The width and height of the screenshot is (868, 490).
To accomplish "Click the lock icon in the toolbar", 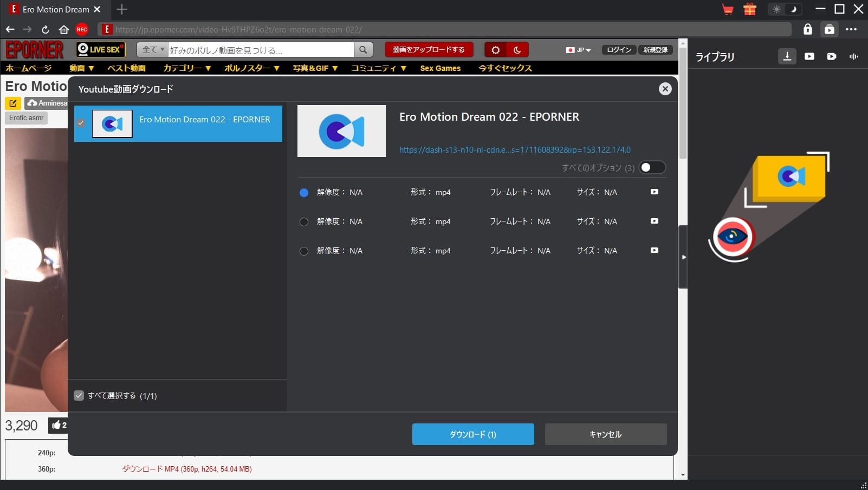I will click(x=808, y=29).
